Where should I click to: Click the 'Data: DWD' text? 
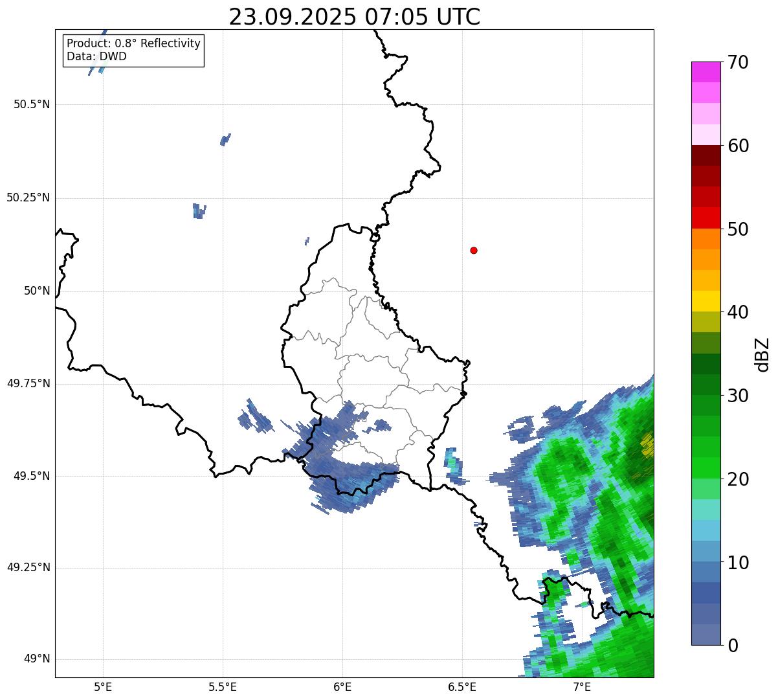tap(96, 56)
